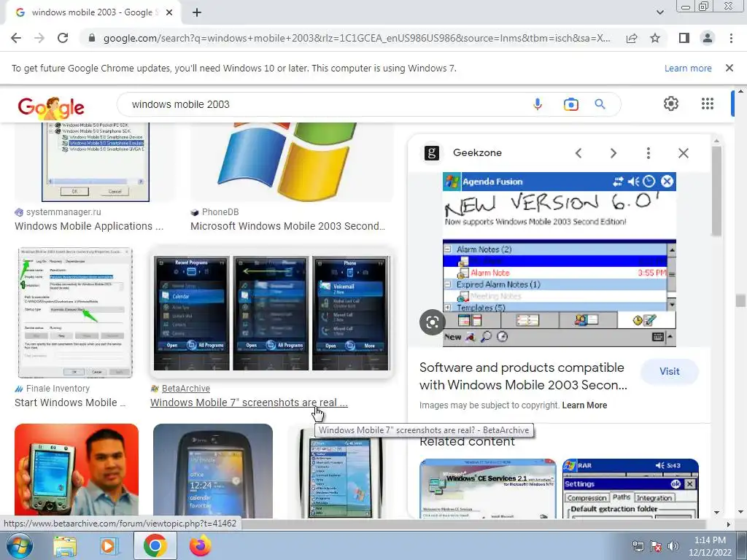This screenshot has height=560, width=747.
Task: Click the BetaArchive source link
Action: tap(186, 389)
